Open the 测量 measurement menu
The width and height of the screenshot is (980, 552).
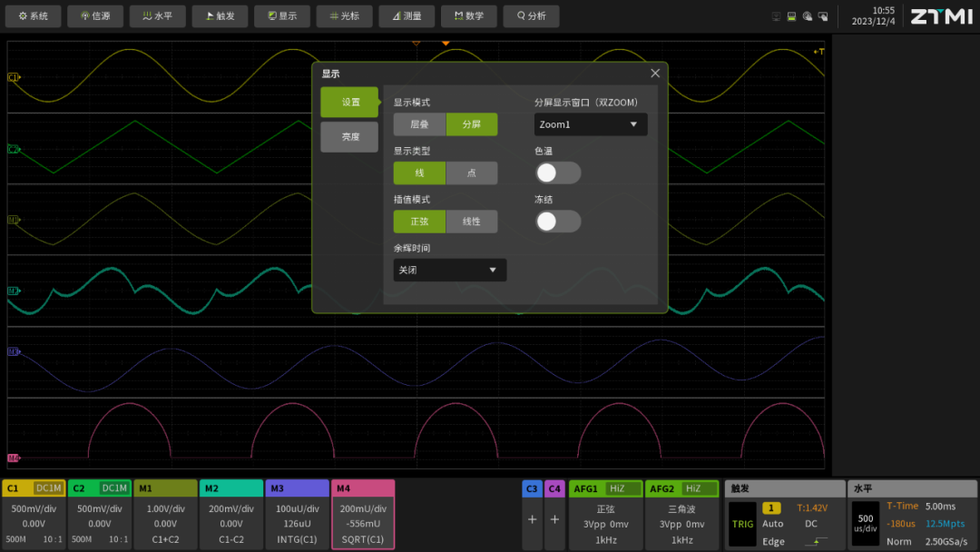click(407, 16)
